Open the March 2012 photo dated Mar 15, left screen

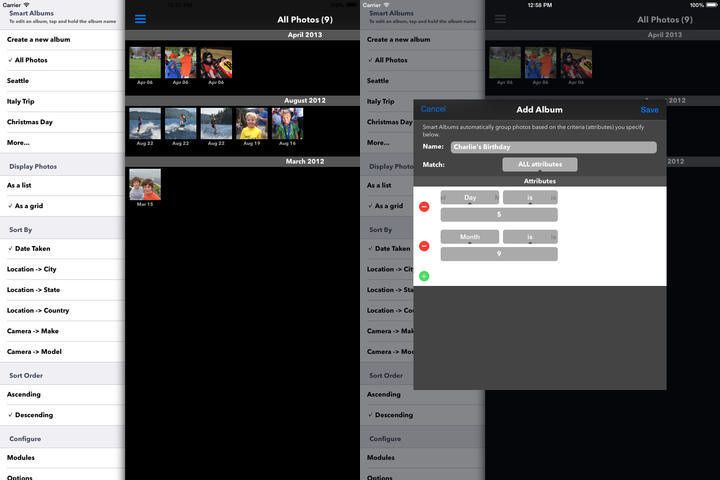(144, 184)
